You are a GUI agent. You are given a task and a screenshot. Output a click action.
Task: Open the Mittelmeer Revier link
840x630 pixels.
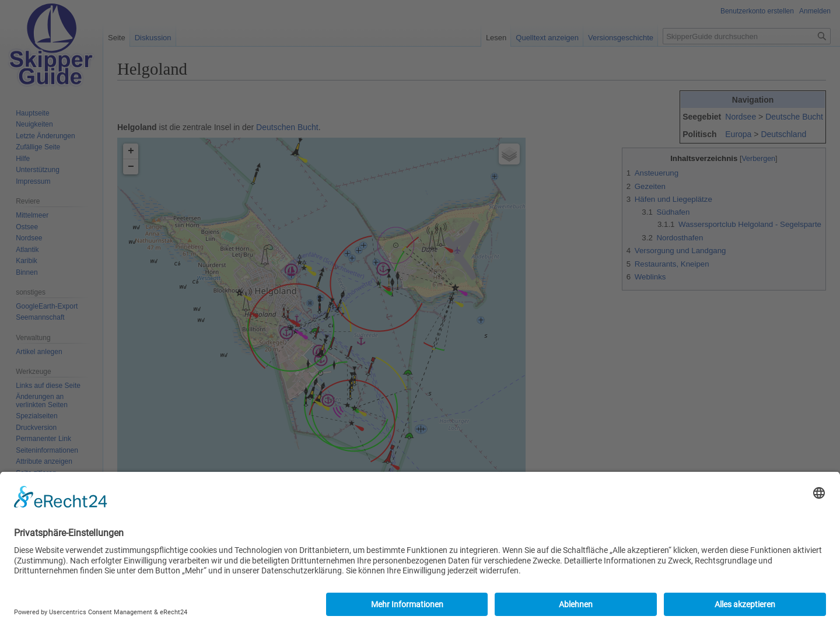(x=32, y=215)
